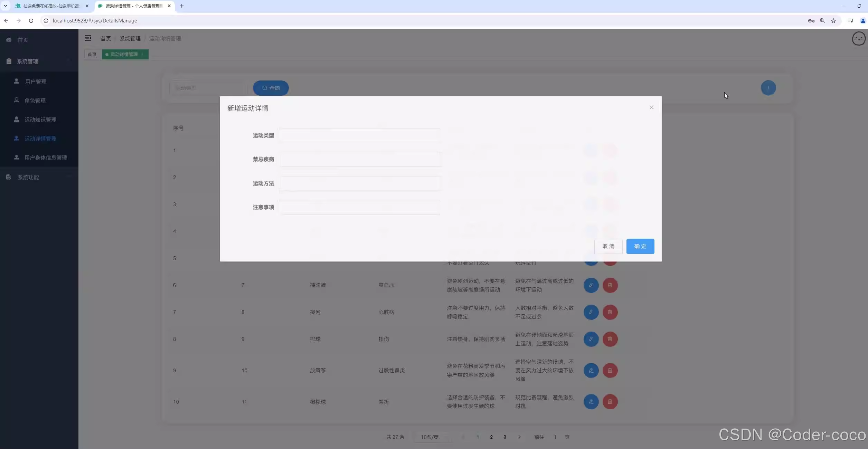Close the 新增运动详情 dialog with X icon
This screenshot has height=449, width=868.
coord(651,107)
